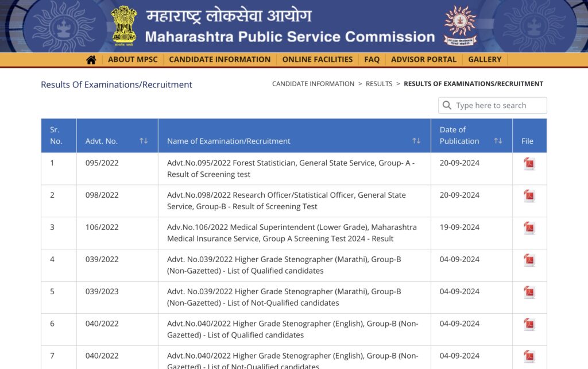Open PDF for English Stenographer Qualified list
The image size is (588, 369).
point(529,325)
